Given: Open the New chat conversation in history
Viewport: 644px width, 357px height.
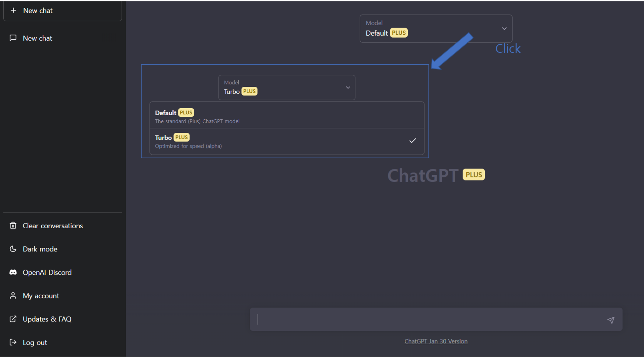Looking at the screenshot, I should point(63,38).
